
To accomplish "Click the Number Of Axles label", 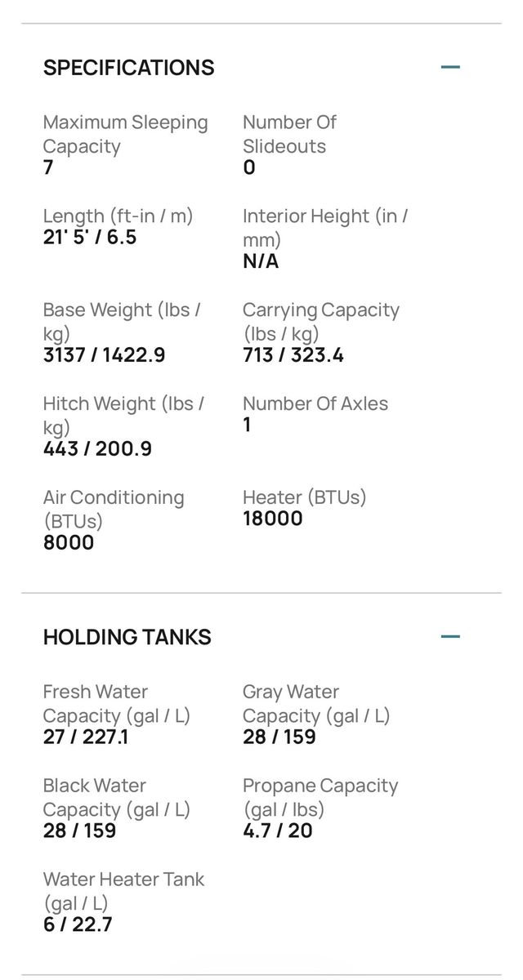I will point(315,403).
